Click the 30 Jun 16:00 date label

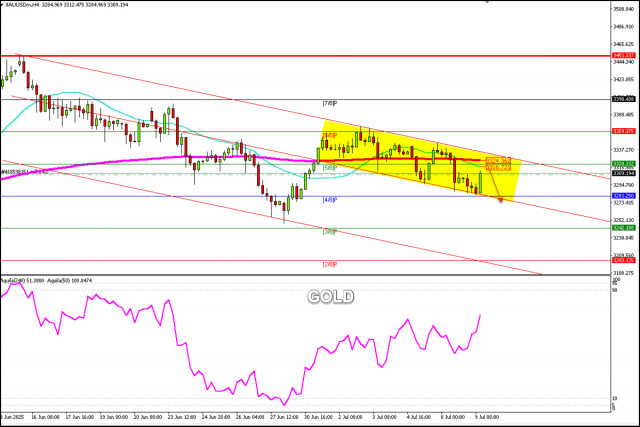(318, 417)
